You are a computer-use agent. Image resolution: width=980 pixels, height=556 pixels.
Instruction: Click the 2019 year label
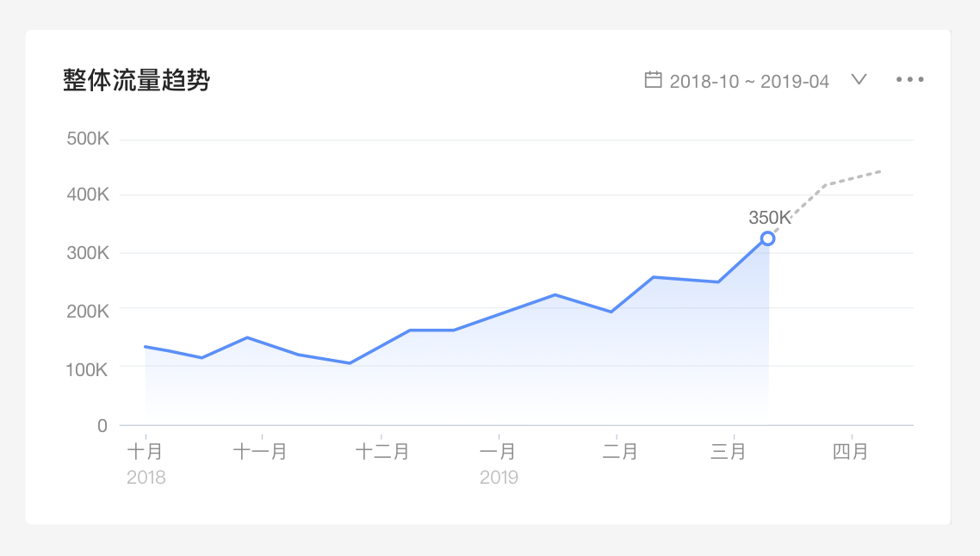(x=499, y=478)
